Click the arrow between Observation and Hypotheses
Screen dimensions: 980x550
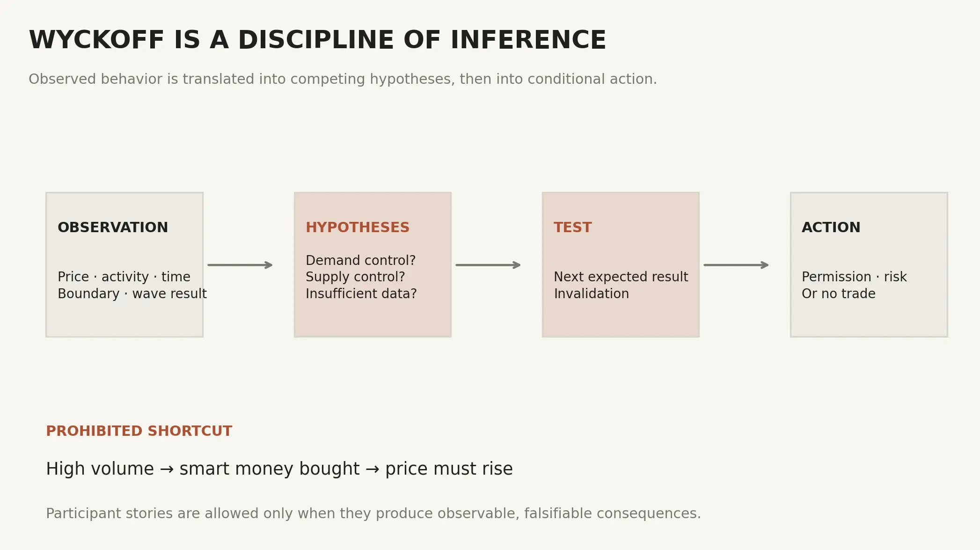[x=240, y=265]
